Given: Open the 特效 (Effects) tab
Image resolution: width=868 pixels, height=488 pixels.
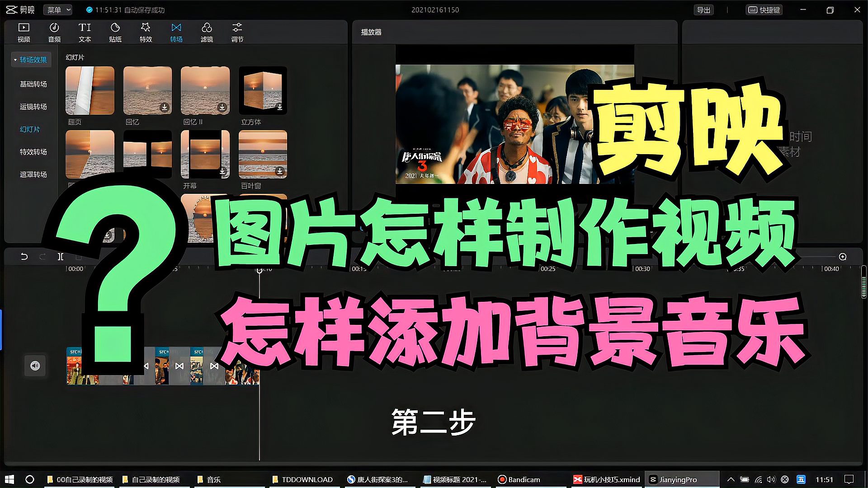Looking at the screenshot, I should click(x=146, y=33).
